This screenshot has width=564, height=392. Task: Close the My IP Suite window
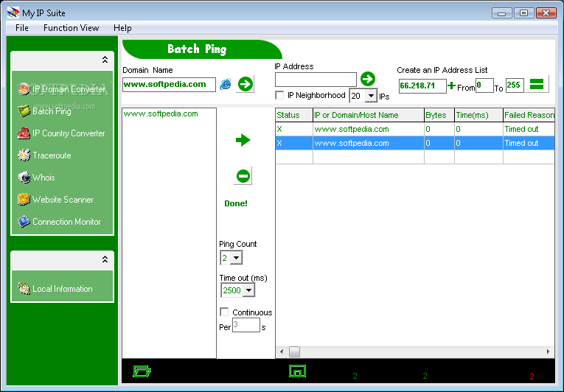(546, 13)
